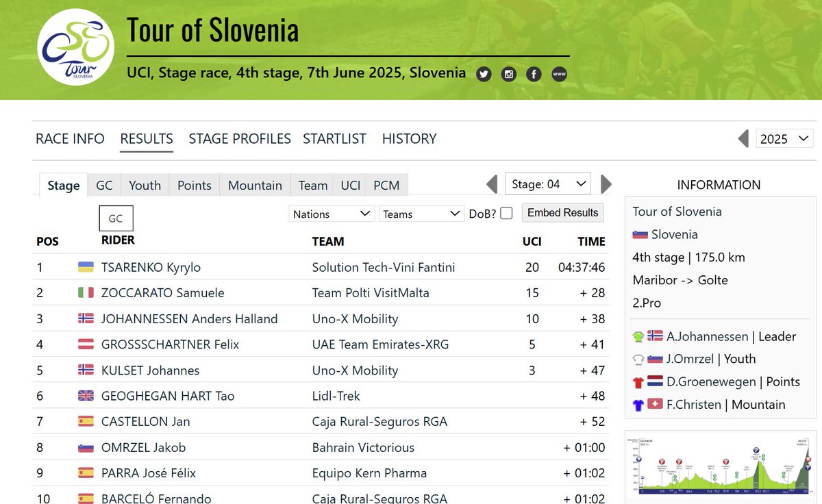Image resolution: width=822 pixels, height=504 pixels.
Task: Open team UAE Team Emirates-XRG
Action: click(381, 344)
